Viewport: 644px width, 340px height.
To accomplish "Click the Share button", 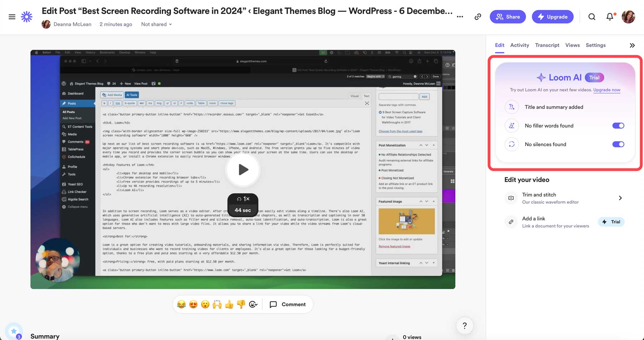I will pos(507,17).
